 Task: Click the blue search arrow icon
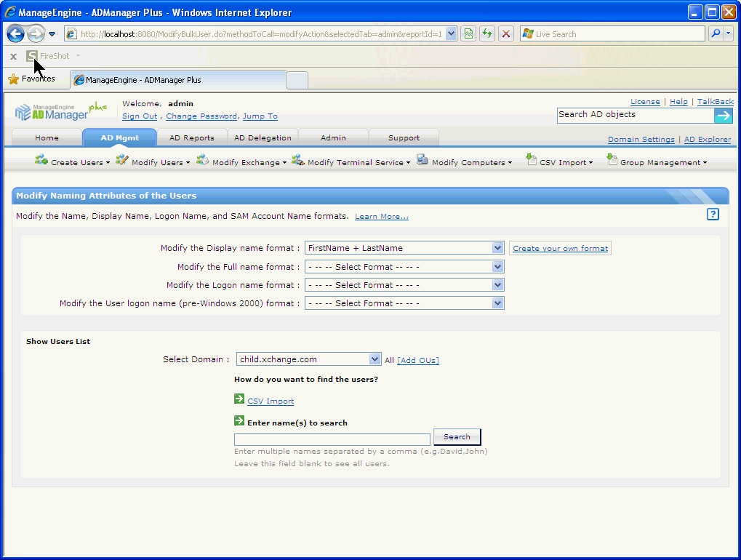[723, 116]
